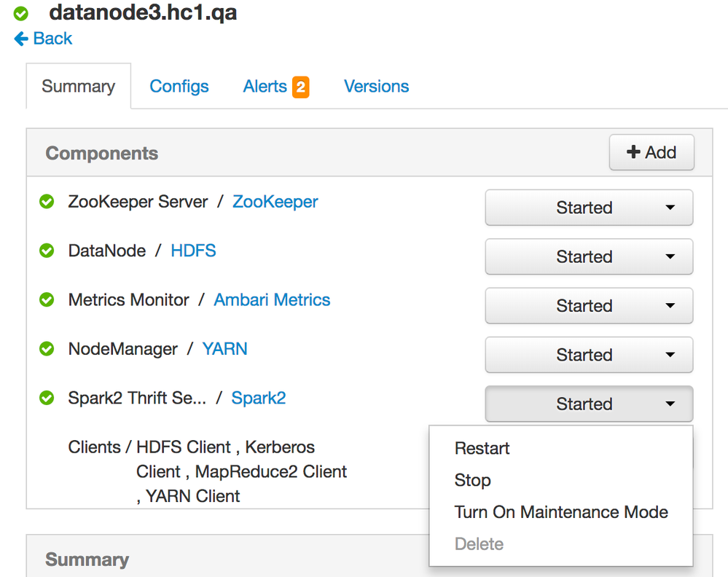Choose Stop in the dropdown menu
This screenshot has width=728, height=577.
coord(473,480)
